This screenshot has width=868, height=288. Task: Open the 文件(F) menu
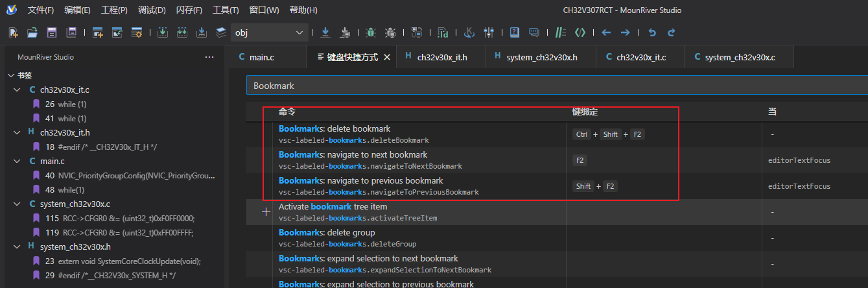41,10
